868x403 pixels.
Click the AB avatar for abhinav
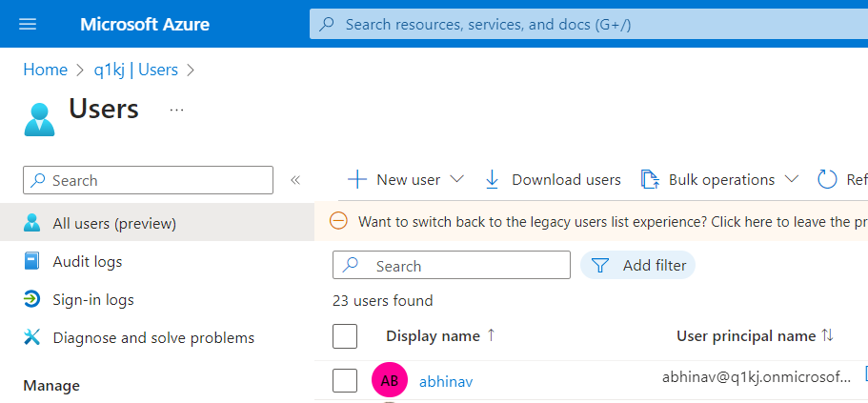pos(390,380)
